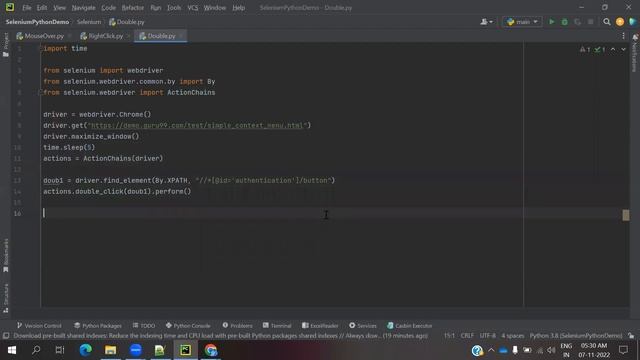This screenshot has height=360, width=640.
Task: Close the Double.py tab
Action: (x=181, y=36)
